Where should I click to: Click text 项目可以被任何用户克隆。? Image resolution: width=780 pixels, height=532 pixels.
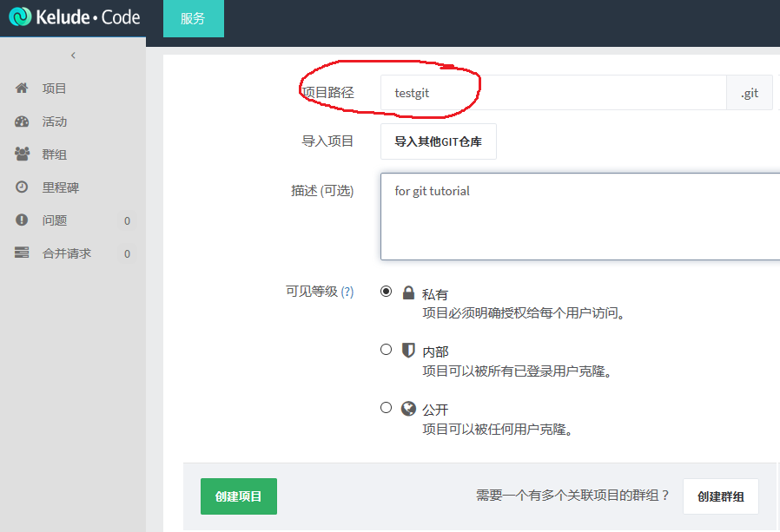(498, 430)
